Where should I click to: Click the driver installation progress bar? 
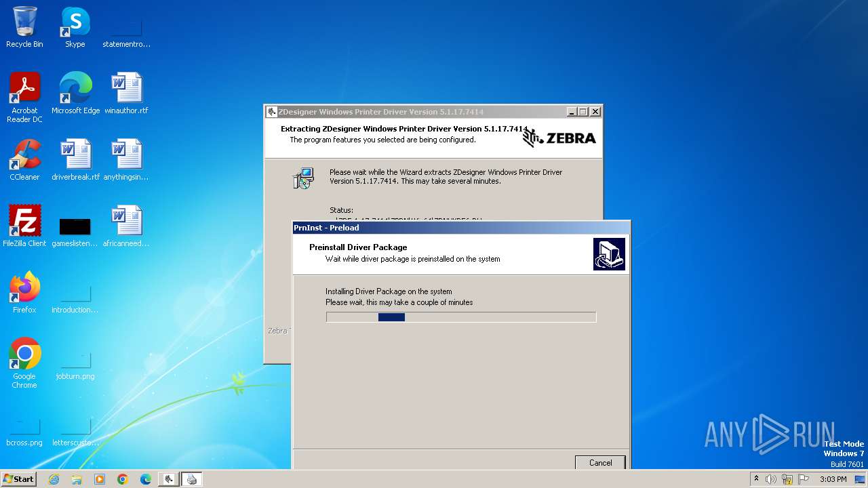461,317
